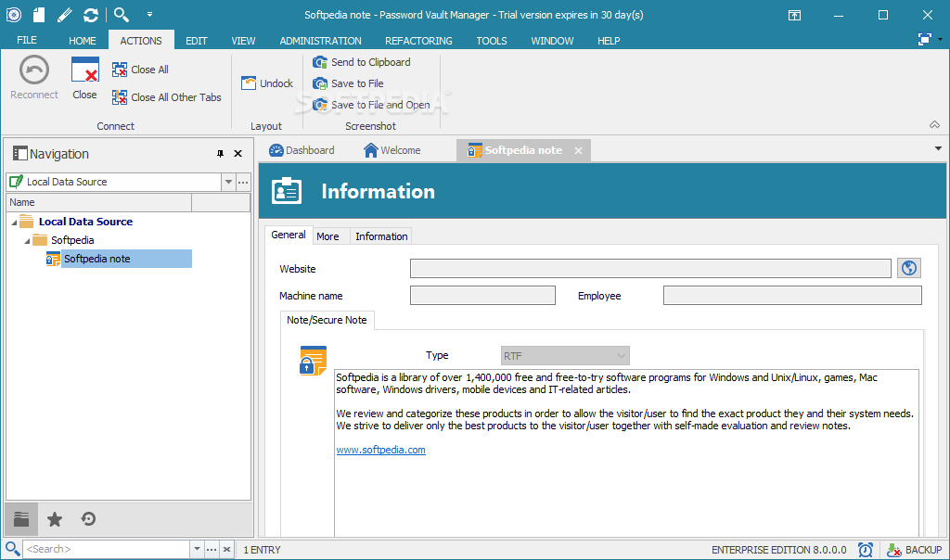Switch to the EDIT ribbon tab

click(x=197, y=41)
